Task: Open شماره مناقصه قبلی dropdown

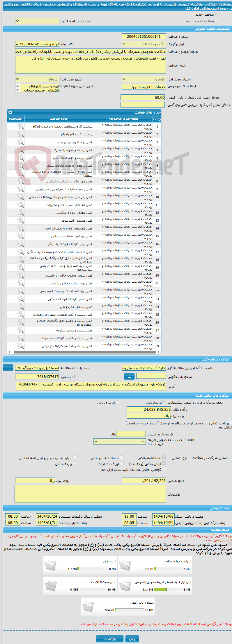Action: coord(37,21)
